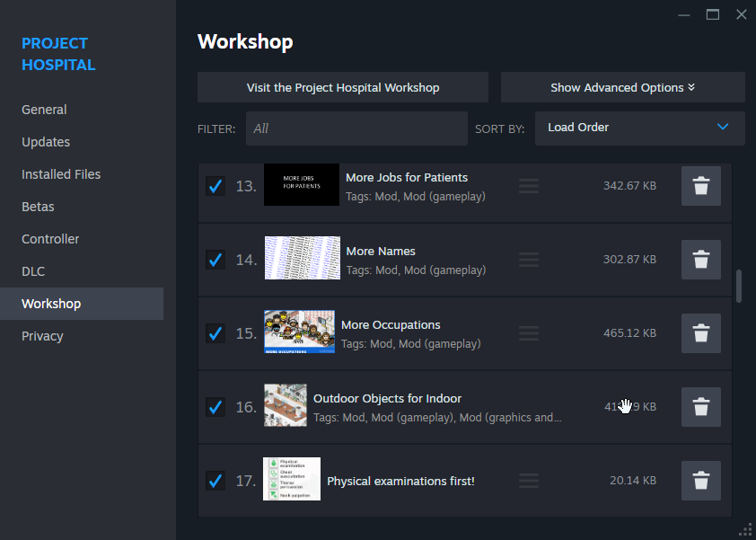Click the PROJECT HOSPITAL heading
756x540 pixels.
[x=58, y=54]
